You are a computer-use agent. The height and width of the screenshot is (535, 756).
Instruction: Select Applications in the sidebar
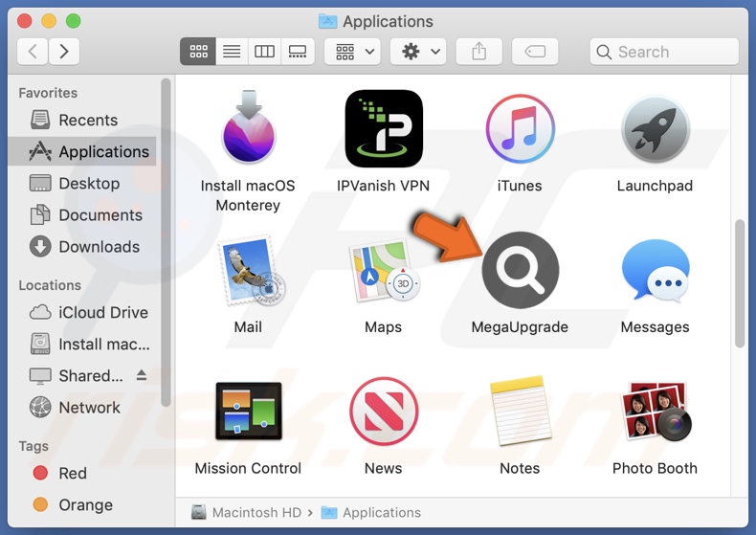pyautogui.click(x=82, y=151)
